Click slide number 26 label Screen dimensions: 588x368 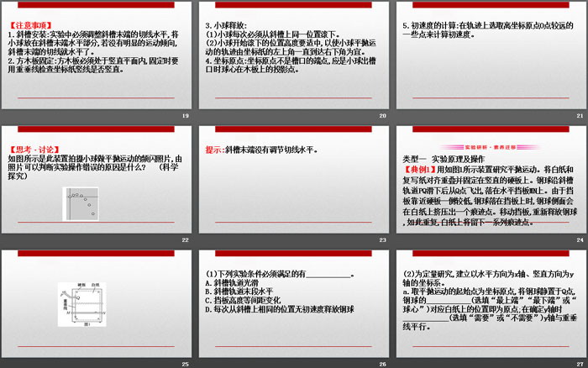[382, 364]
